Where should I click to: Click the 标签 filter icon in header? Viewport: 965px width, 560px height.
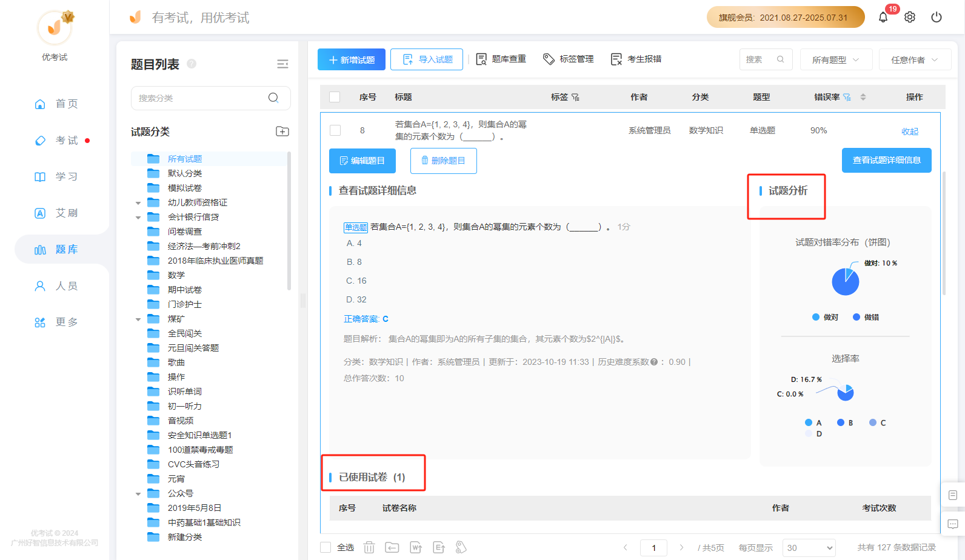point(575,97)
